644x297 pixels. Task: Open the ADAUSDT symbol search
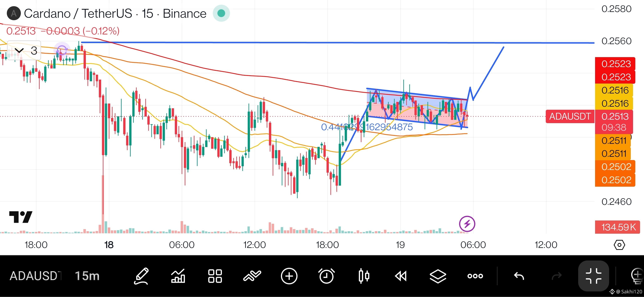click(36, 276)
